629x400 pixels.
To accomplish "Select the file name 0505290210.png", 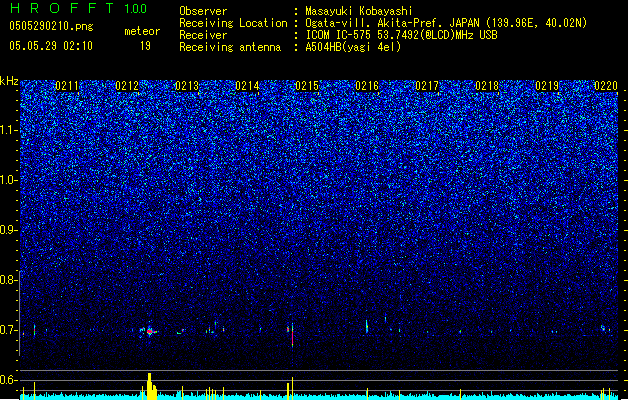I will 51,26.
